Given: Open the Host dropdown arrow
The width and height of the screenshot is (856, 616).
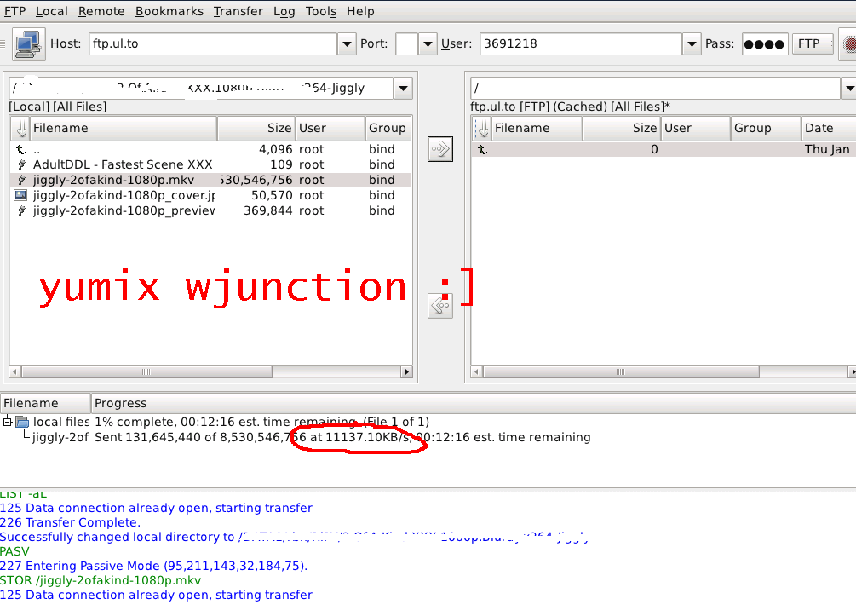Looking at the screenshot, I should [347, 44].
